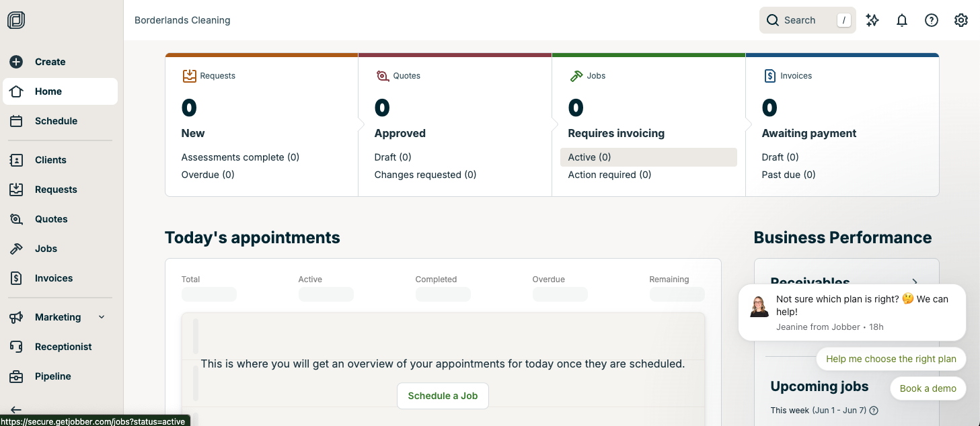Open settings gear icon
980x426 pixels.
(x=961, y=20)
